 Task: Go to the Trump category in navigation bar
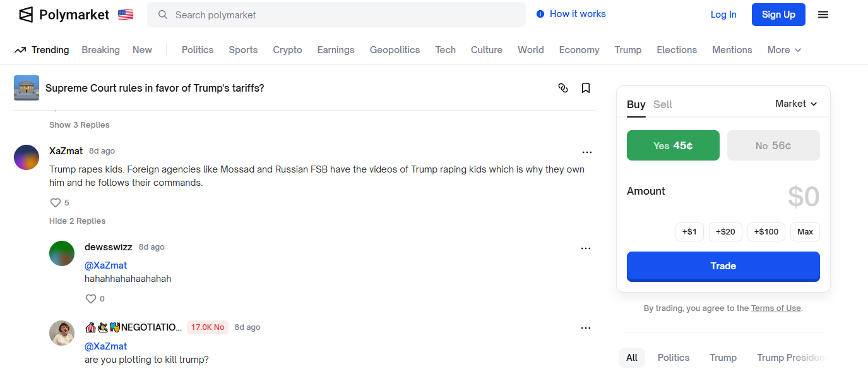pos(628,50)
